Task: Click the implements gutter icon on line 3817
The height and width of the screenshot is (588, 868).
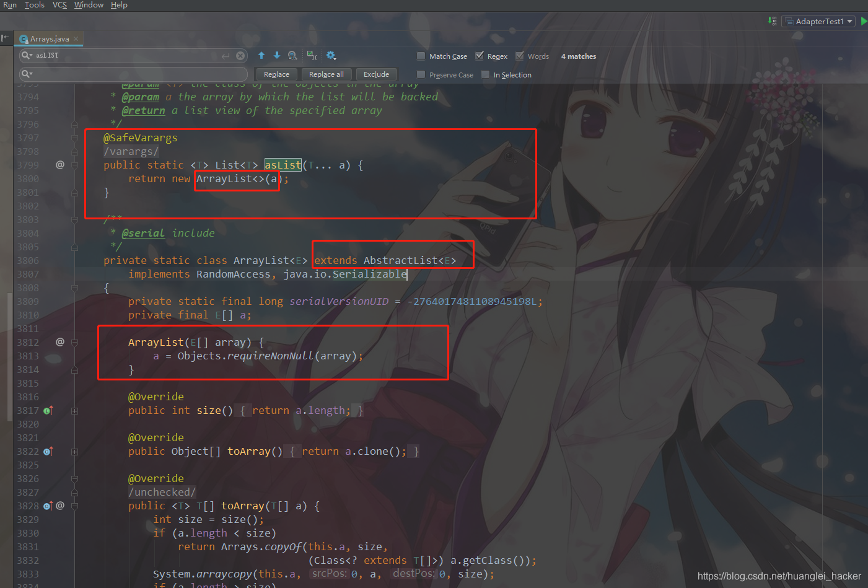Action: coord(48,410)
